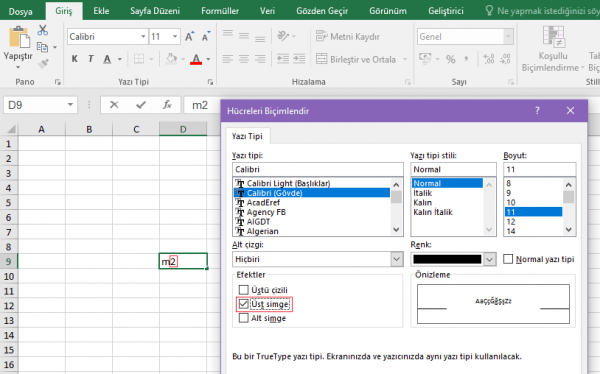Click the Metni Kaydır button
The image size is (600, 374).
(x=347, y=36)
